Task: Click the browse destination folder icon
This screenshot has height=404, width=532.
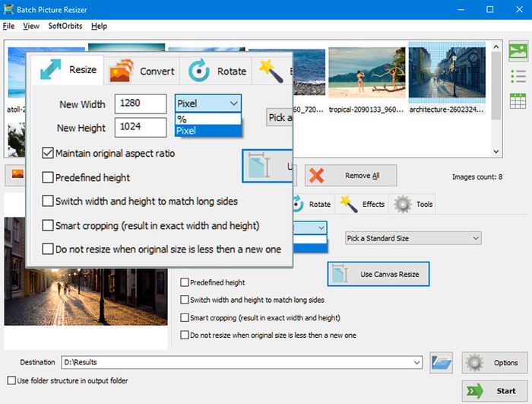Action: [441, 362]
